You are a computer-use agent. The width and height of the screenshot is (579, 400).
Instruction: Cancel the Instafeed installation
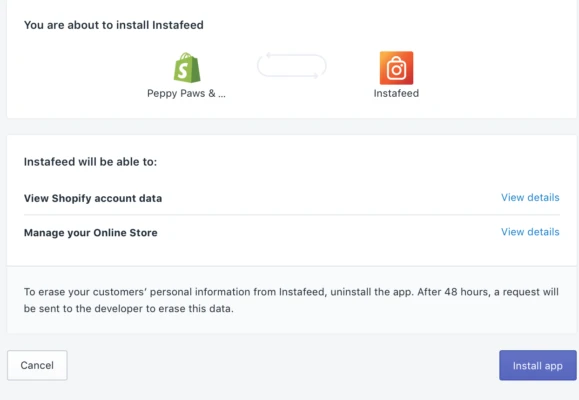point(37,365)
